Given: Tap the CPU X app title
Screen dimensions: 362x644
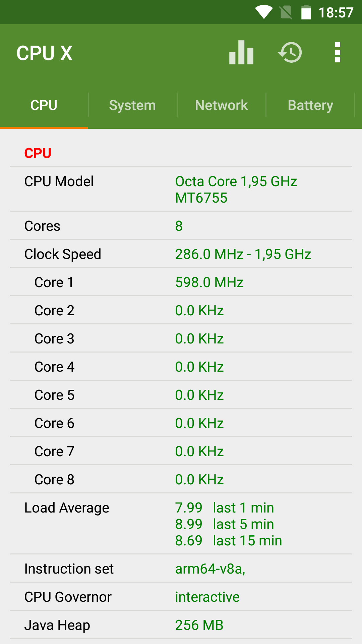Looking at the screenshot, I should pyautogui.click(x=45, y=53).
